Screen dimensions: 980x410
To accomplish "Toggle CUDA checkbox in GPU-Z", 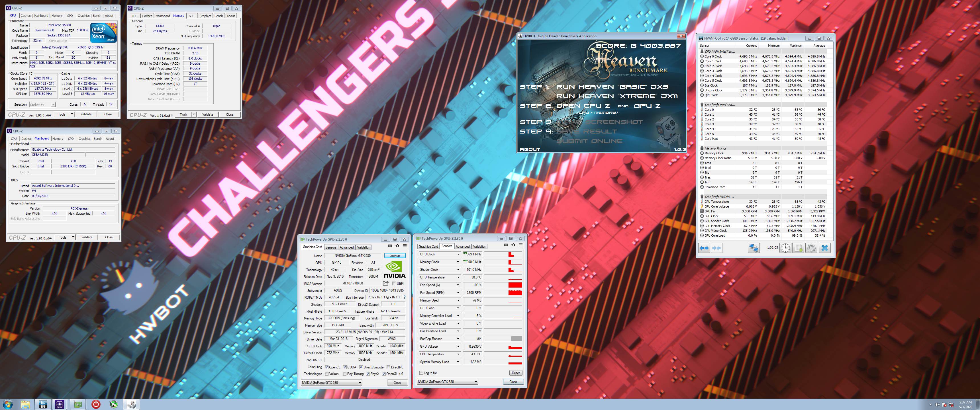I will point(345,367).
